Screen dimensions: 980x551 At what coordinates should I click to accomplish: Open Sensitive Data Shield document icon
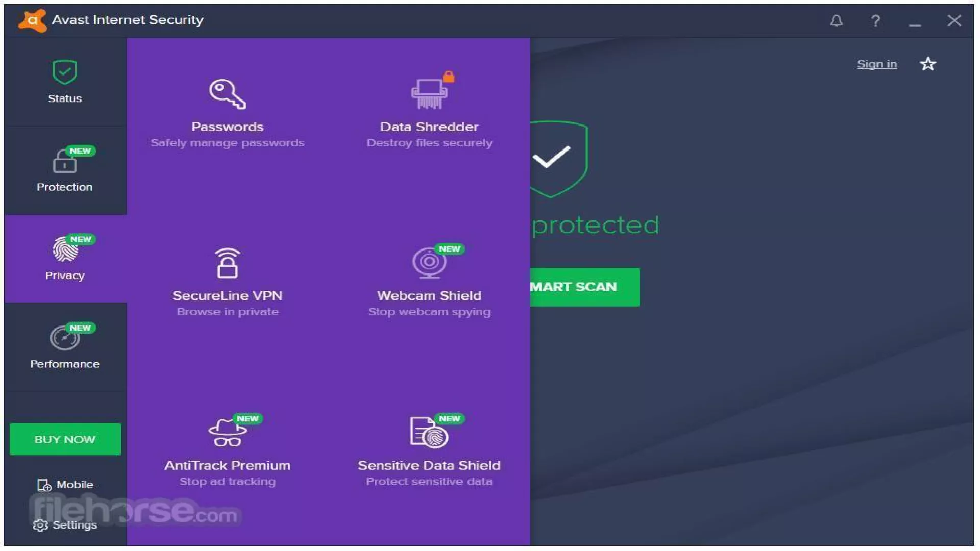click(429, 433)
